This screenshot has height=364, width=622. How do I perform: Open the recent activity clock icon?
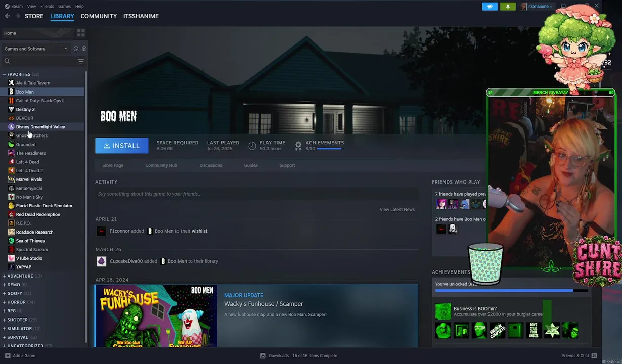76,49
